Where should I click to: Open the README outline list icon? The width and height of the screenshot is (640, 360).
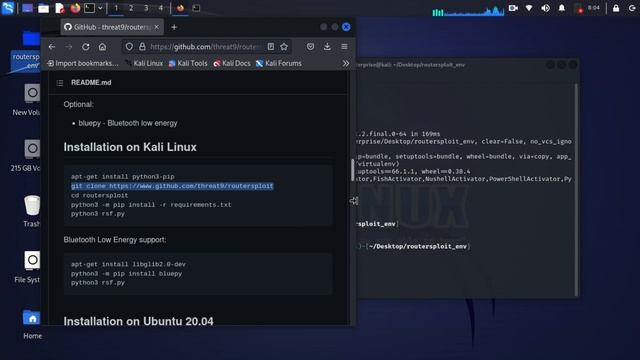(60, 83)
